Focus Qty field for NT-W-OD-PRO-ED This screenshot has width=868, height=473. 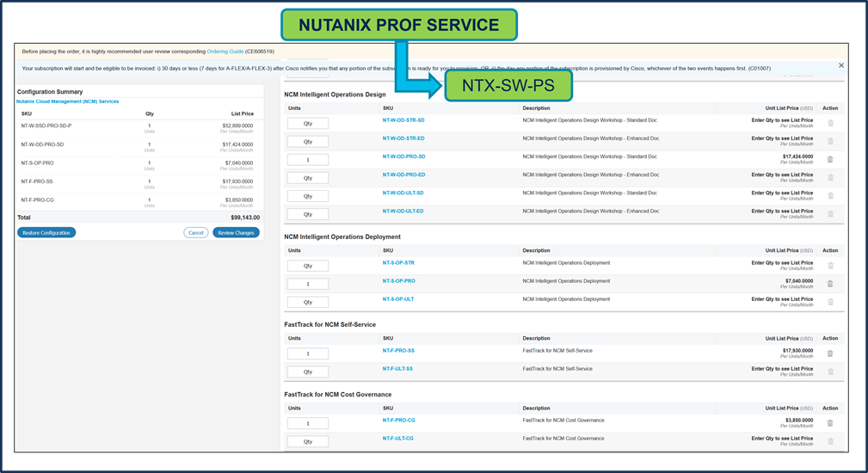[308, 178]
